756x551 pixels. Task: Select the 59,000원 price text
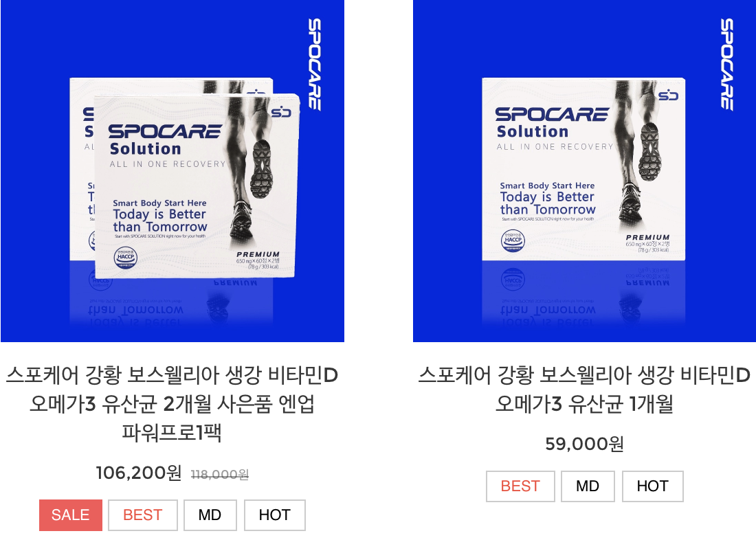point(584,444)
